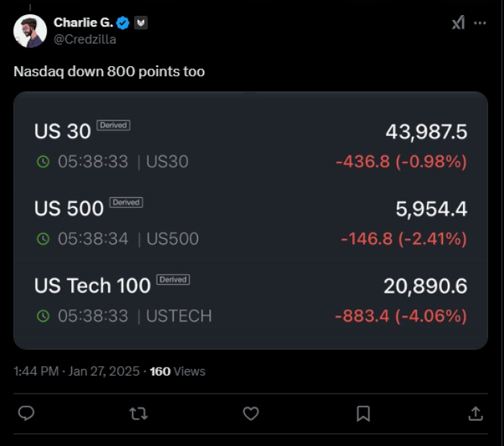
Task: Open the tweet timestamp 1:44 PM Jan 27, 2025
Action: (76, 371)
